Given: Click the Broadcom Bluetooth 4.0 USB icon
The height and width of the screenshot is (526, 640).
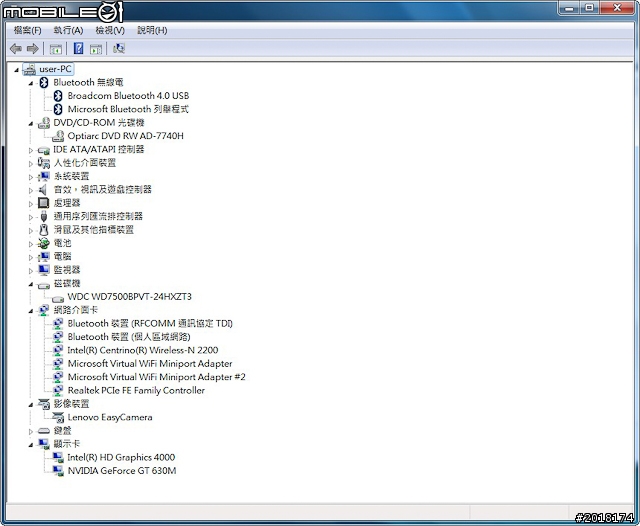Looking at the screenshot, I should [58, 96].
